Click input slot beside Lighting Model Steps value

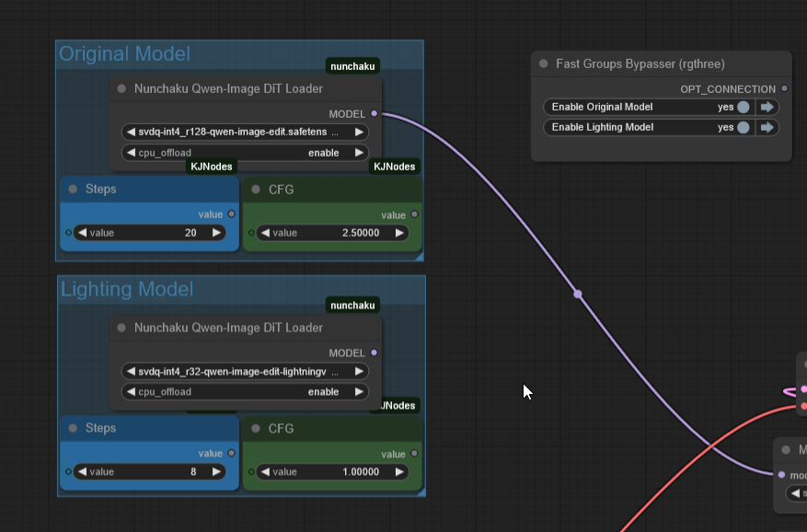click(68, 472)
